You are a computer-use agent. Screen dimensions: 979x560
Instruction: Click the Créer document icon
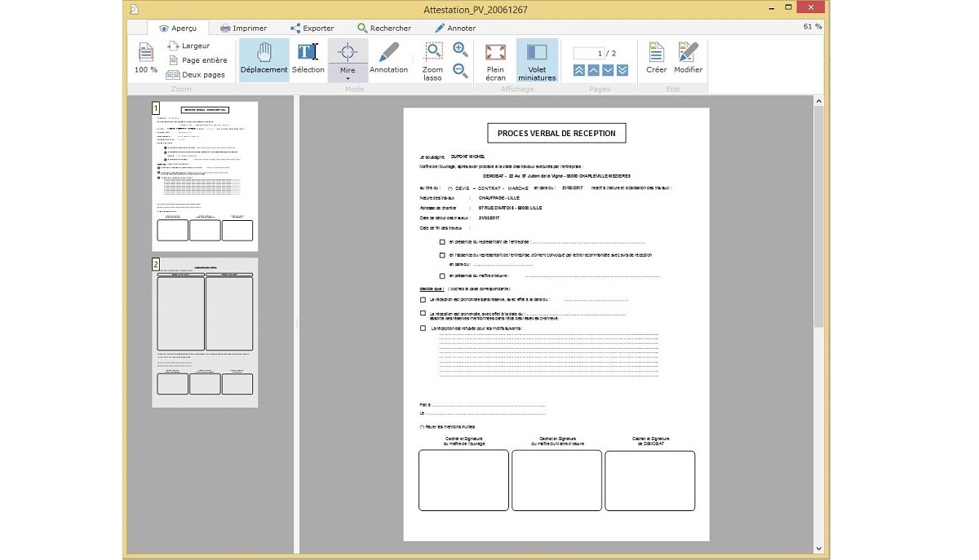[x=657, y=58]
